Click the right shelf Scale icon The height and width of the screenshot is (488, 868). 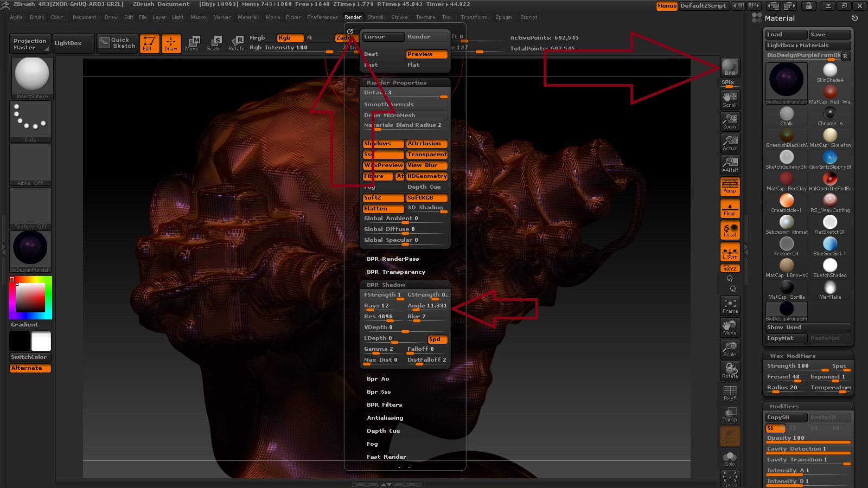(x=730, y=349)
